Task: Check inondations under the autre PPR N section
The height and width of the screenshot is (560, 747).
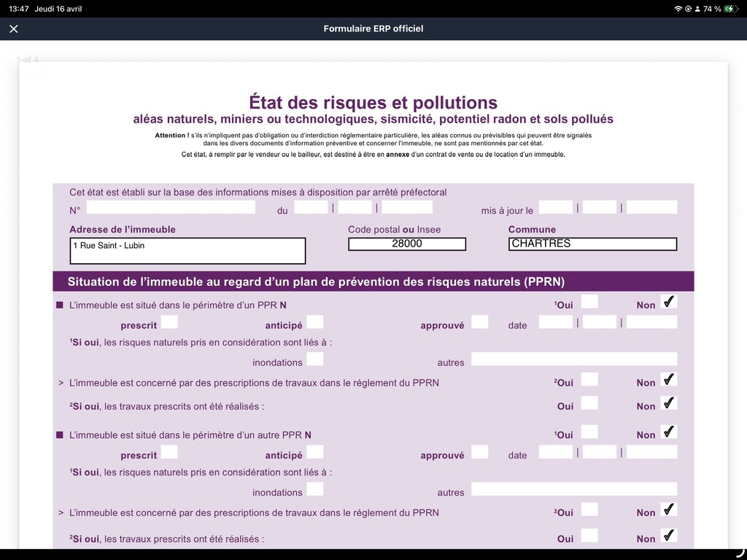Action: coord(315,489)
